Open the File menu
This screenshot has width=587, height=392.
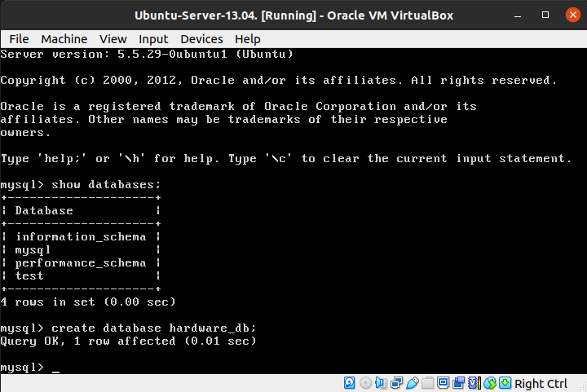(19, 39)
